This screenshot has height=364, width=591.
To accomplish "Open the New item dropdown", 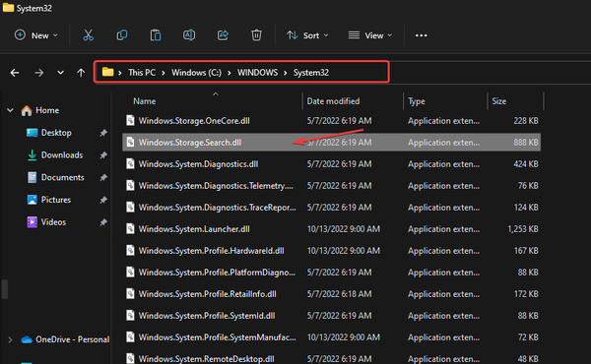I will coord(36,35).
